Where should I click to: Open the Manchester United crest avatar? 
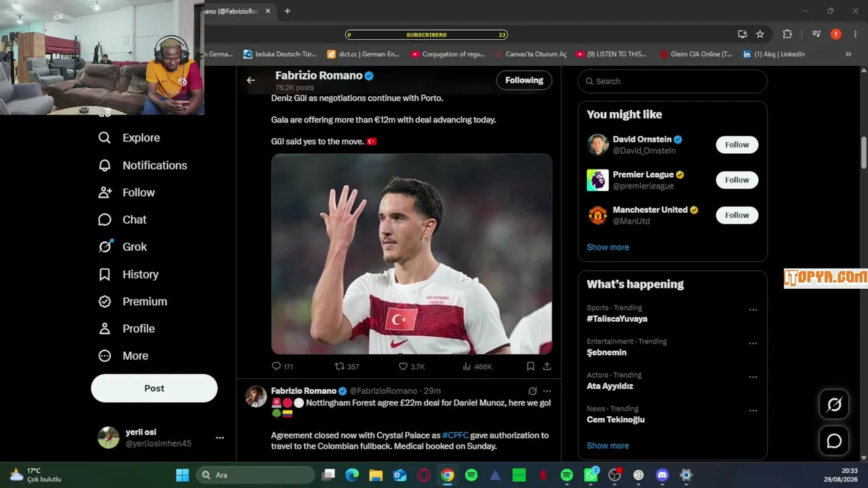(597, 215)
